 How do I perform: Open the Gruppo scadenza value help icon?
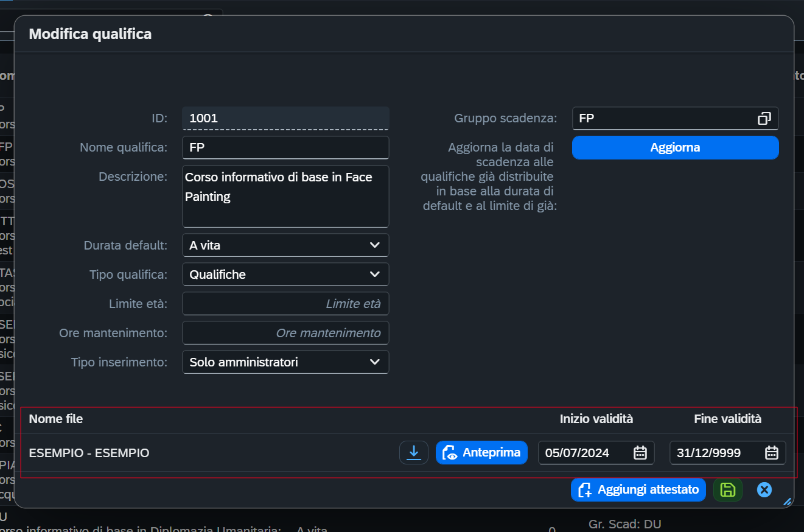coord(764,119)
